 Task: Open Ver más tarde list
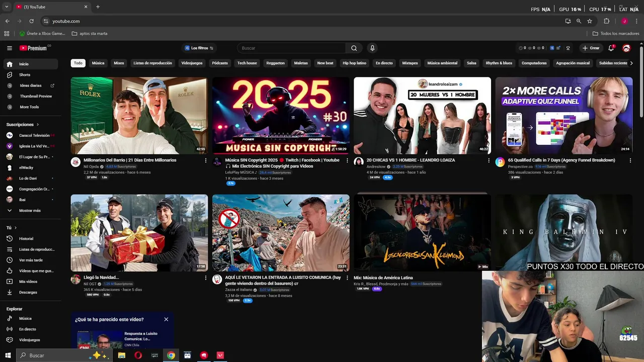click(31, 260)
